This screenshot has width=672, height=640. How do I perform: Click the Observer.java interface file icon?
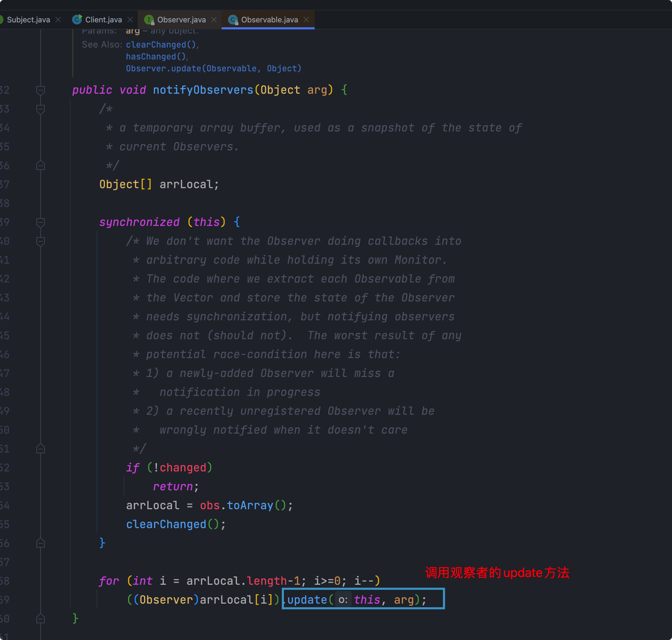coord(149,20)
